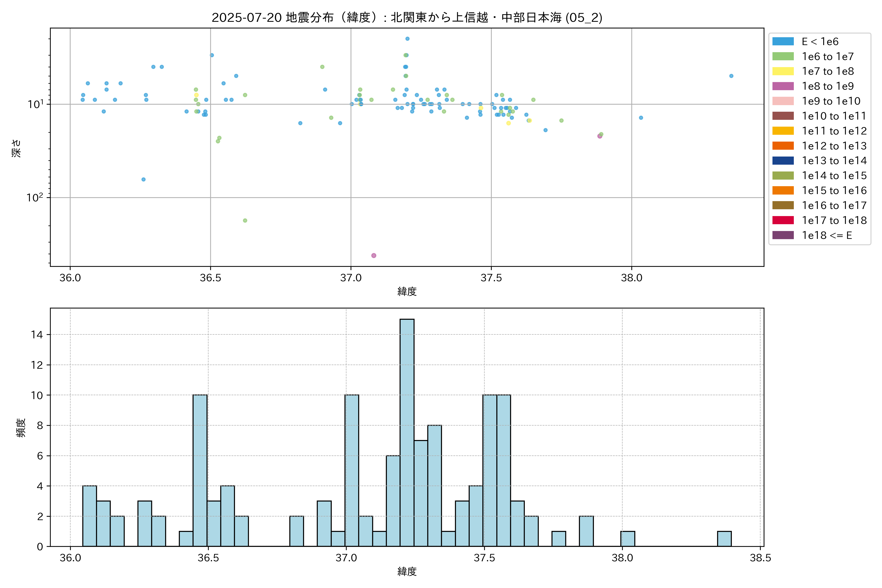Click the 1e11 to 1e12 legend label
Image resolution: width=882 pixels, height=588 pixels.
[834, 131]
